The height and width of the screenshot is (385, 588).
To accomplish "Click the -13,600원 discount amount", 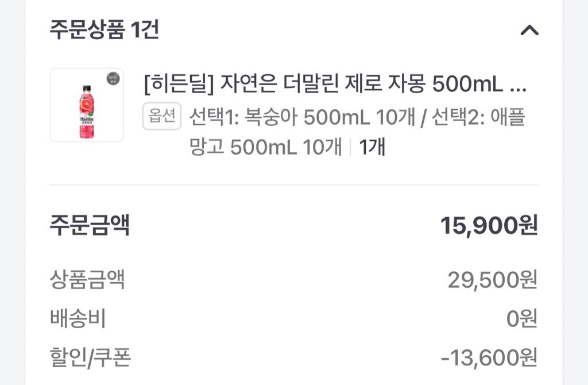I will click(x=489, y=357).
